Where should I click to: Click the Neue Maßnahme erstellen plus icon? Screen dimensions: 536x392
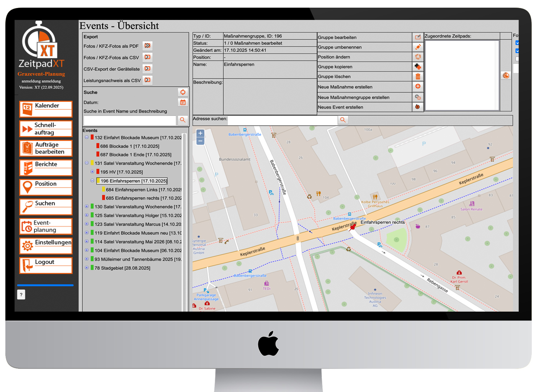pyautogui.click(x=418, y=87)
